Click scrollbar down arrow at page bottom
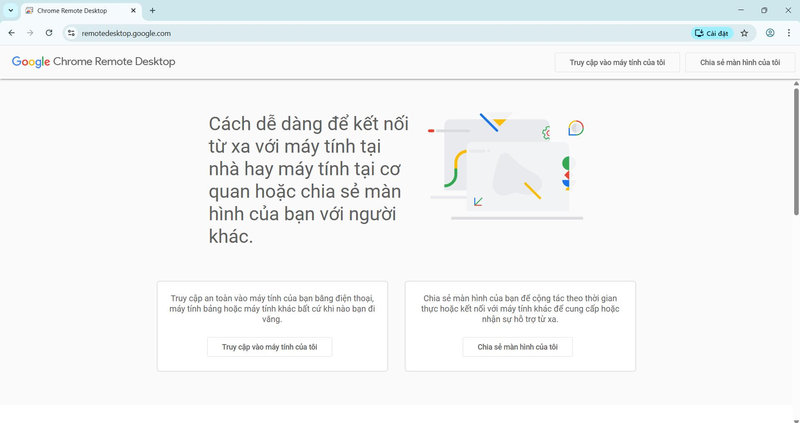800x423 pixels. (796, 420)
